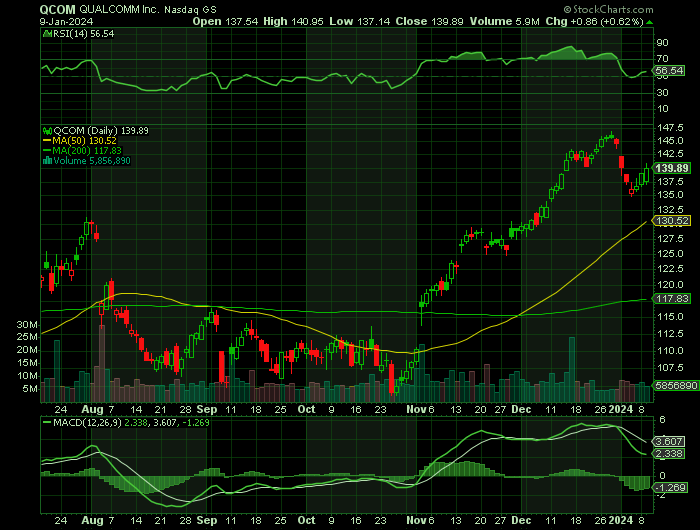Click the Chg +0.86 (+0.62%) value
Screen dimensions: 700x530
point(595,21)
